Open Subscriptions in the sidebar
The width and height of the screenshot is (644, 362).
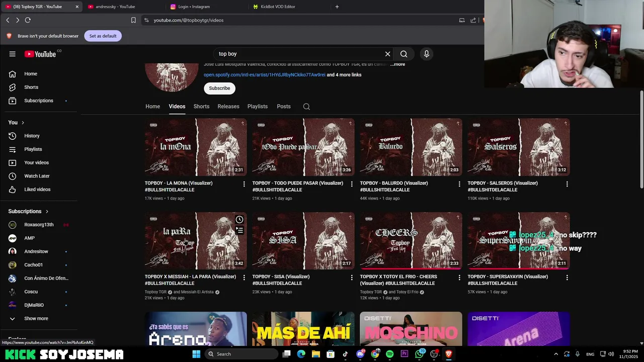[x=39, y=101]
